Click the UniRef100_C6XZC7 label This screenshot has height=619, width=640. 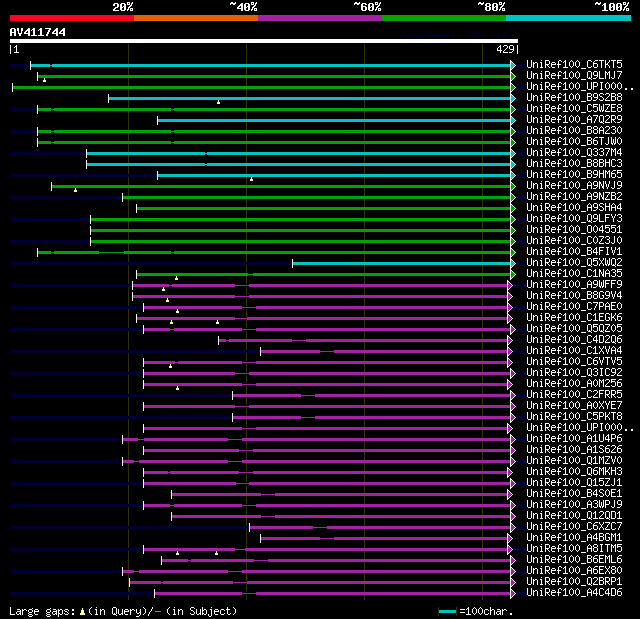(x=574, y=527)
